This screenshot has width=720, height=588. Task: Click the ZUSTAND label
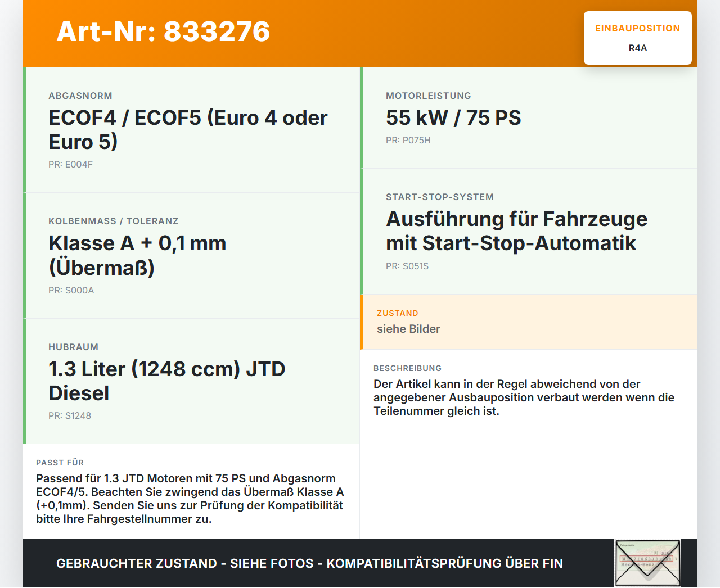point(398,313)
